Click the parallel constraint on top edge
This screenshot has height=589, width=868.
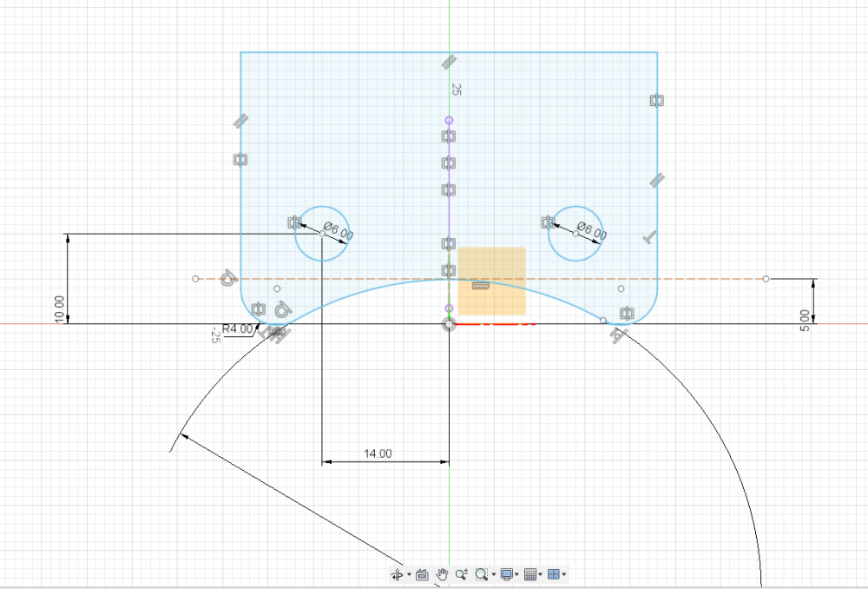[x=449, y=62]
